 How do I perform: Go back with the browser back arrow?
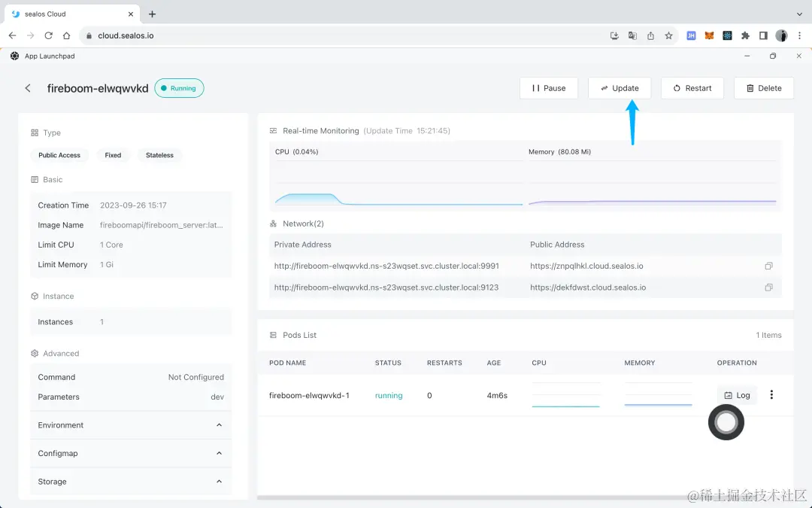[x=13, y=36]
